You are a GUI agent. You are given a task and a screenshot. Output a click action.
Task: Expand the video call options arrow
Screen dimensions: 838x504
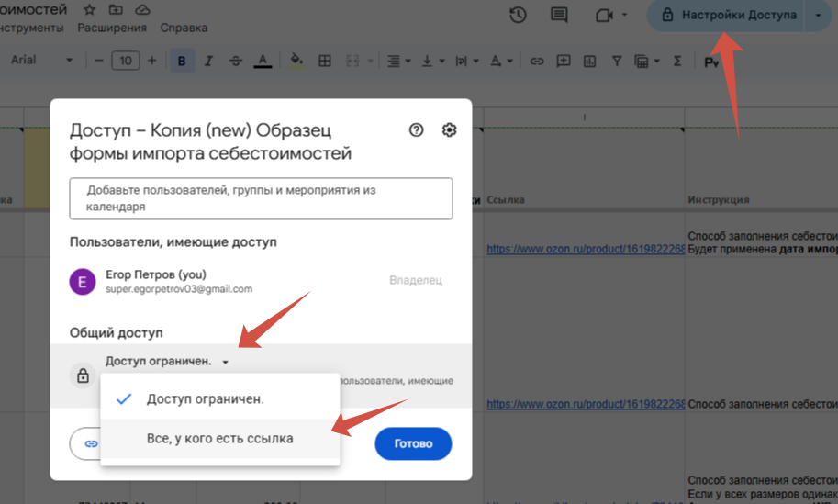pyautogui.click(x=624, y=15)
